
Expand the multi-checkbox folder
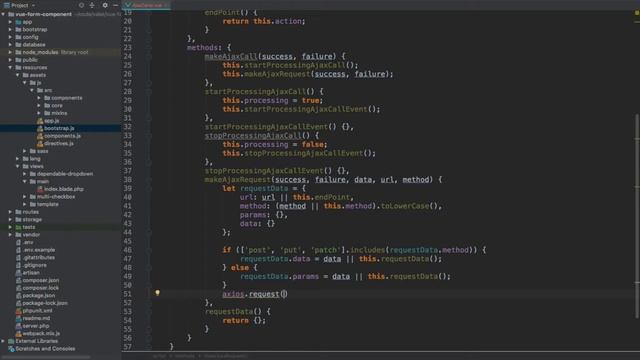(25, 197)
